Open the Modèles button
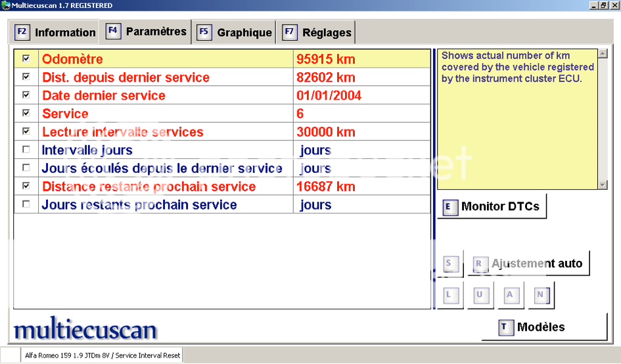The height and width of the screenshot is (364, 621). 545,327
